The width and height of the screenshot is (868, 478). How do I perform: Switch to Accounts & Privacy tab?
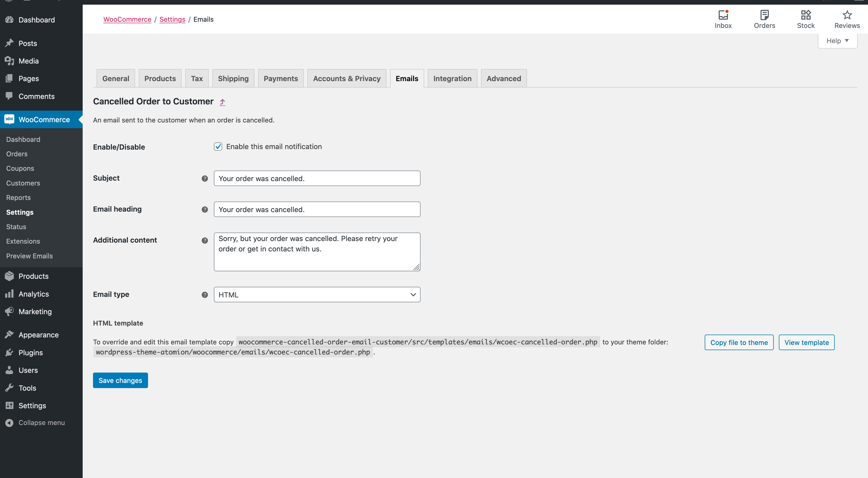tap(347, 78)
